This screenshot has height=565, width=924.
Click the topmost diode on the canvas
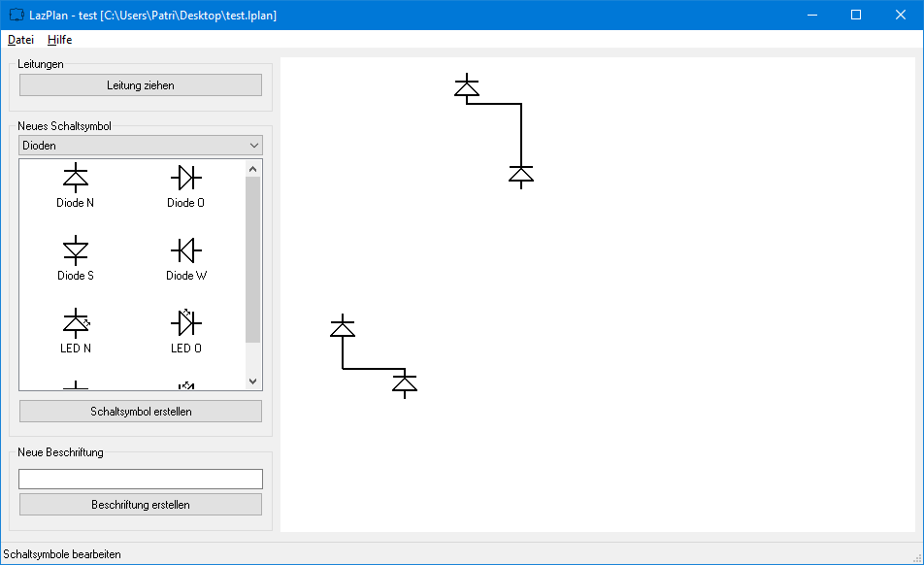pos(467,87)
